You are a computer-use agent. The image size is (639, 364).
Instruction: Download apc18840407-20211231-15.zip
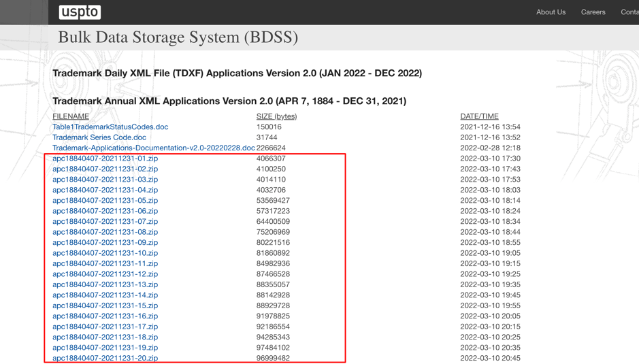click(105, 305)
